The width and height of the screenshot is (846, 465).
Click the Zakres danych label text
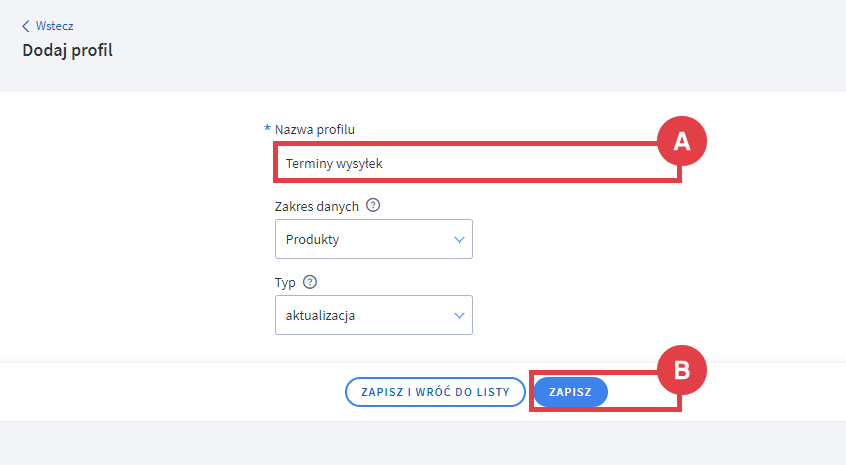click(x=316, y=206)
